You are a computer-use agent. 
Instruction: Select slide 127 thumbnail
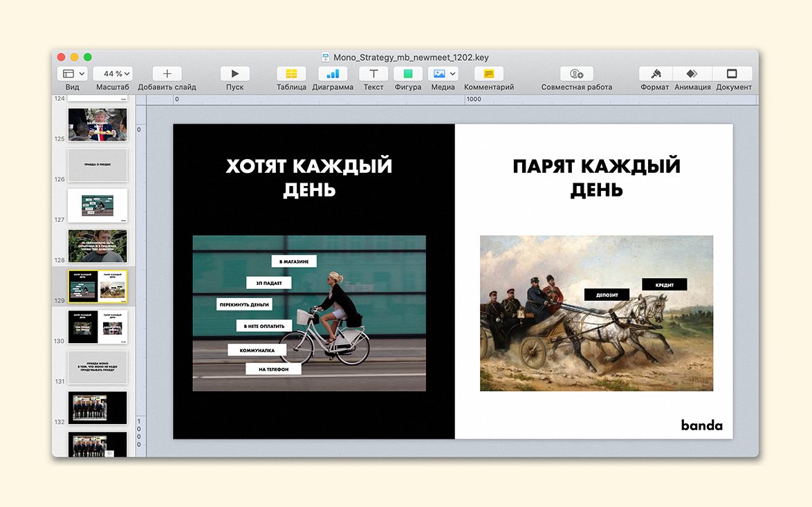[98, 205]
